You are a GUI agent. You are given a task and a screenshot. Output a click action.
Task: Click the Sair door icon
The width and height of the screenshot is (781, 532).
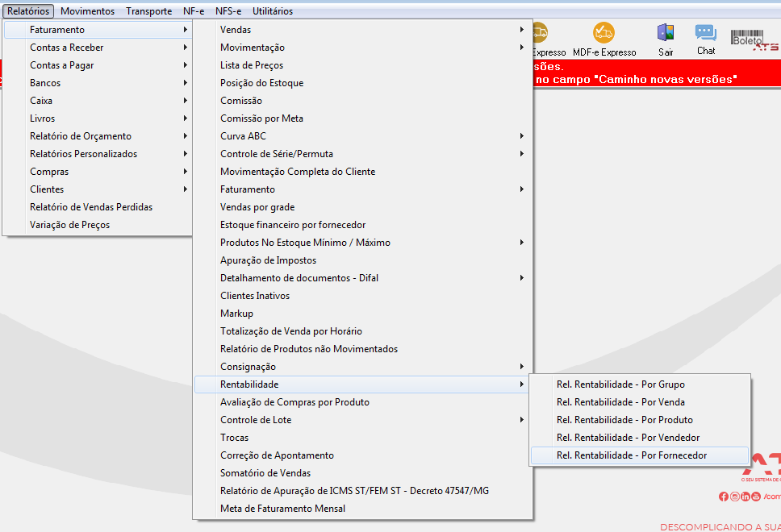(x=666, y=33)
